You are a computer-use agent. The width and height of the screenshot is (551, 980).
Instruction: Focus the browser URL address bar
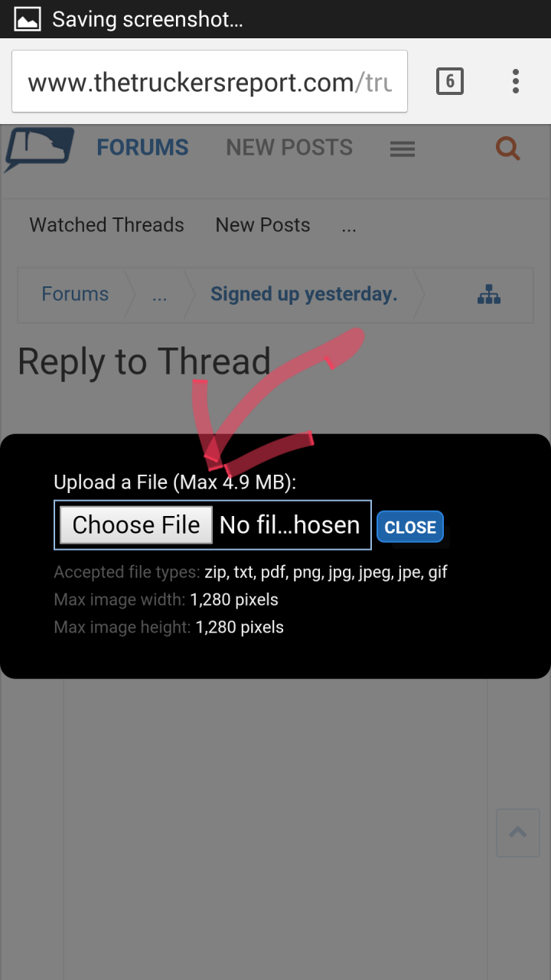click(x=210, y=81)
